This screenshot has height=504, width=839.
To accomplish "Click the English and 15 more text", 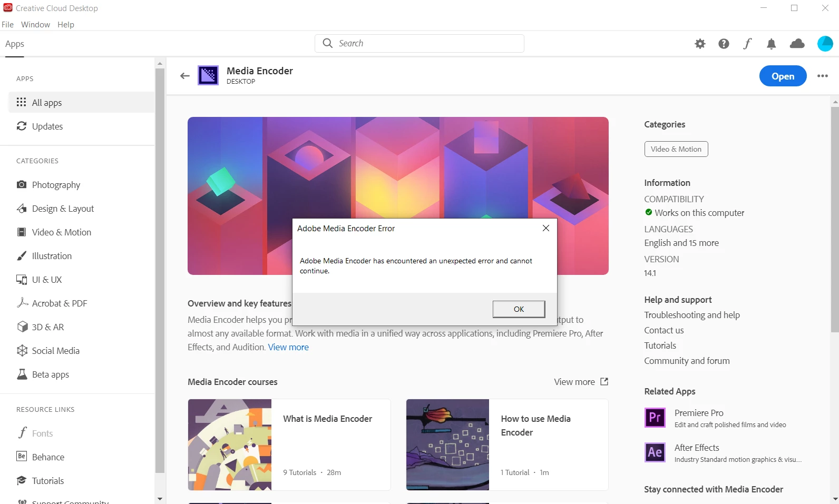I will [x=681, y=243].
